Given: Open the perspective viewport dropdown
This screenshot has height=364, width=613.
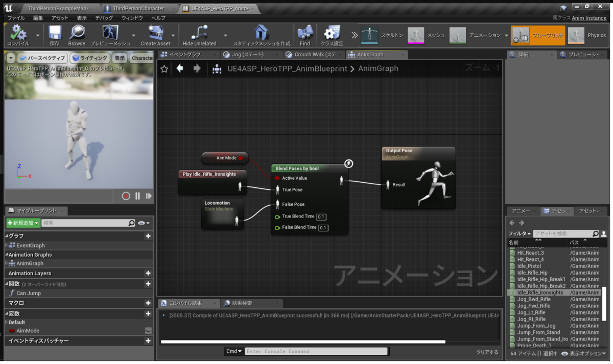Looking at the screenshot, I should click(x=42, y=58).
